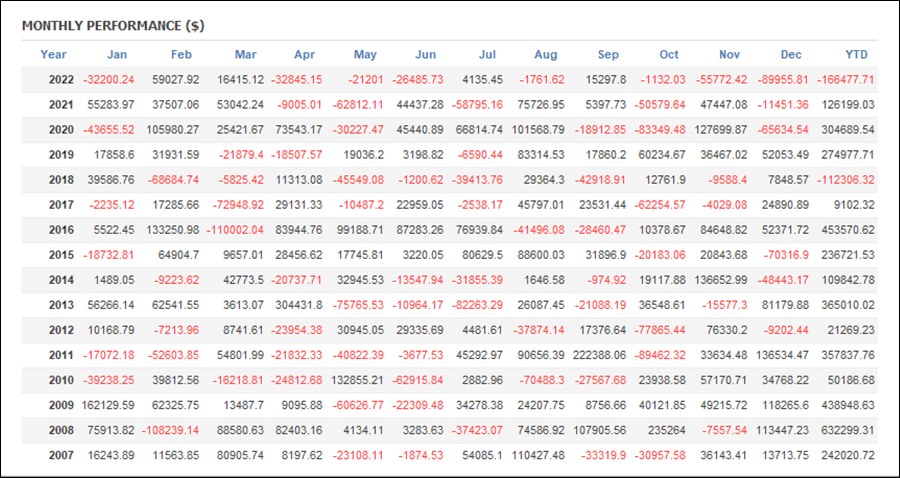Click the 2017 YTD value 9102.32
The height and width of the screenshot is (478, 900).
pos(854,205)
